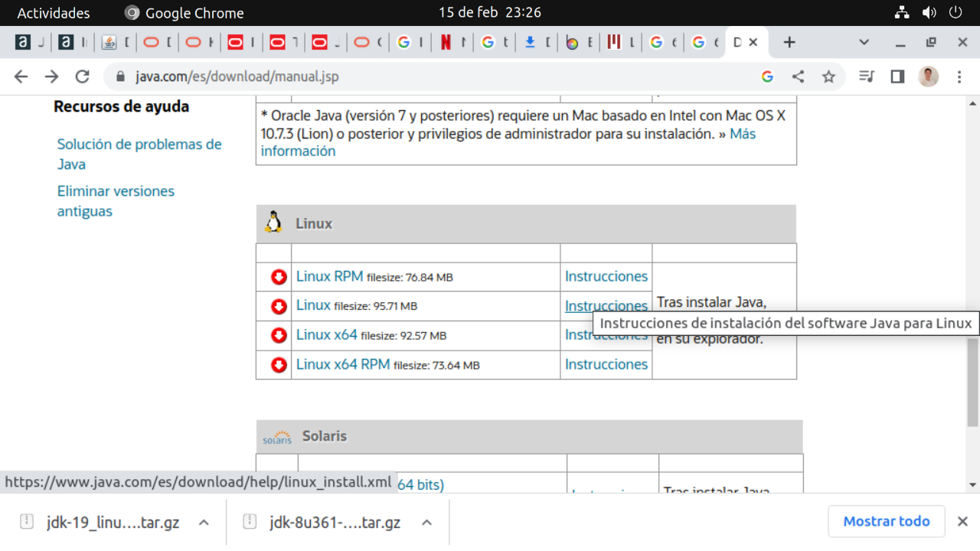The height and width of the screenshot is (551, 980).
Task: Follow the Más información link
Action: tap(508, 142)
